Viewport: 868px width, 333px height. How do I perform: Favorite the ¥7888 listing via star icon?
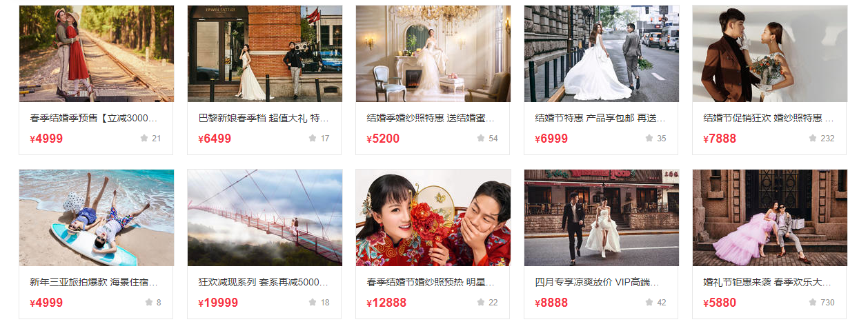point(813,139)
